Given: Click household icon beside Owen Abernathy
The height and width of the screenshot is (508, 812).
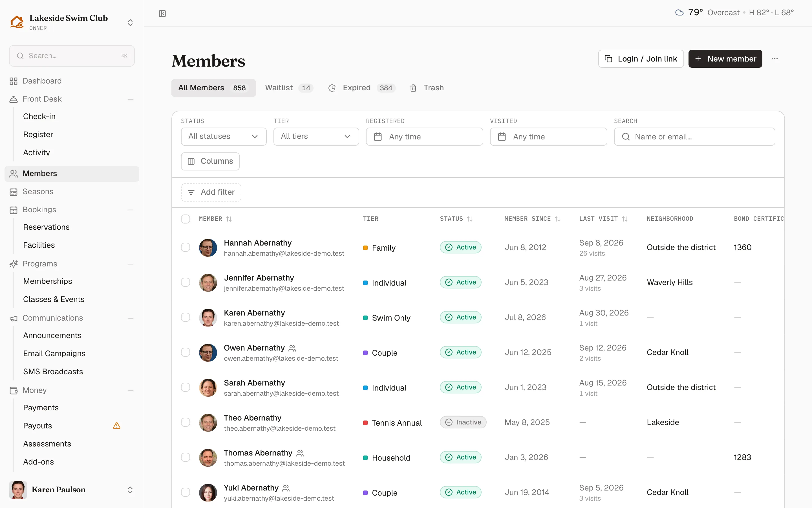Looking at the screenshot, I should click(x=292, y=348).
